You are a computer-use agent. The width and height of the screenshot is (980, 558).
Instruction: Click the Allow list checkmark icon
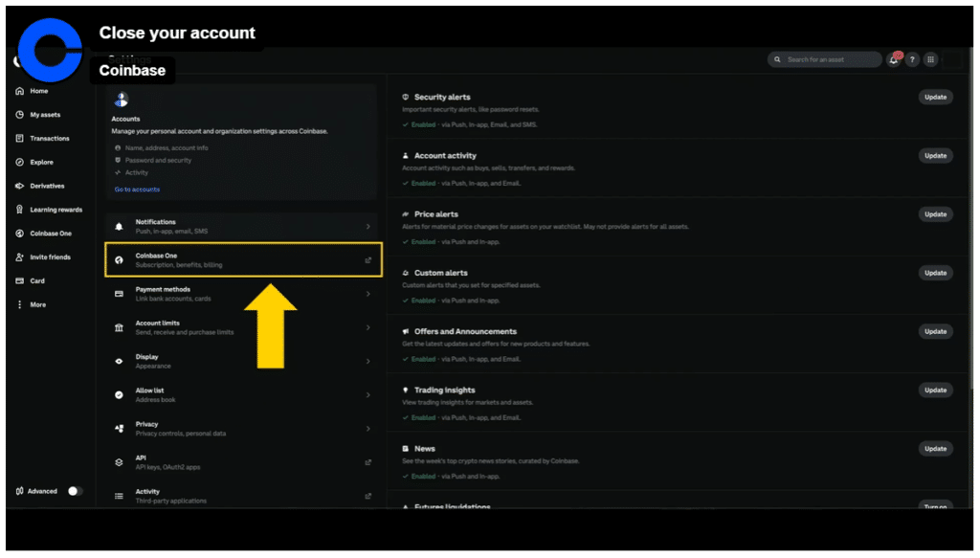pyautogui.click(x=119, y=395)
